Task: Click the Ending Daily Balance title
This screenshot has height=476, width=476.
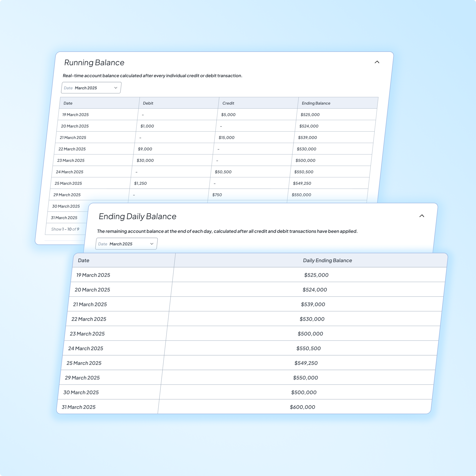Action: (x=138, y=216)
